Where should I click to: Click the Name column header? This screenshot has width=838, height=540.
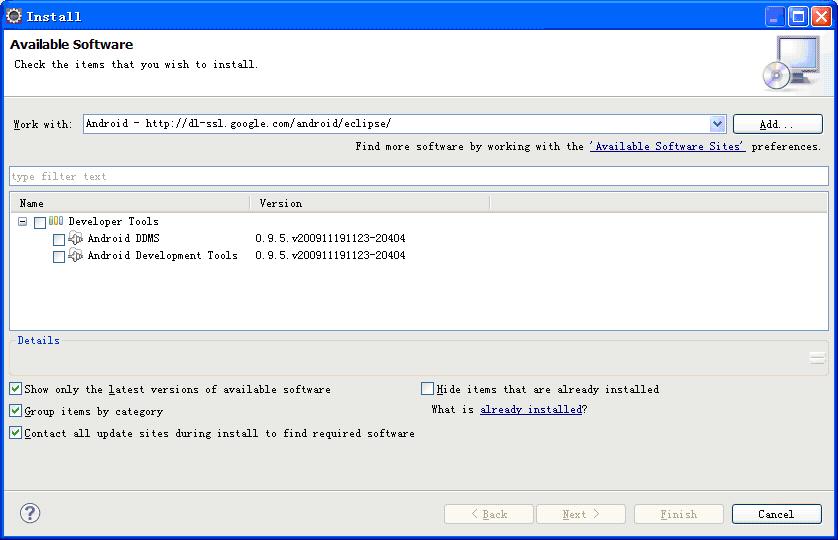[x=130, y=203]
